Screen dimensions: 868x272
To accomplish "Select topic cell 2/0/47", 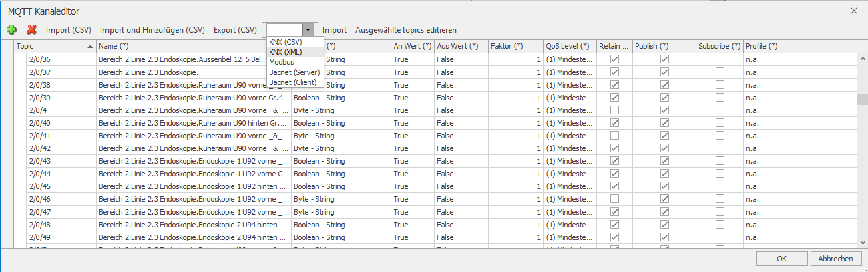I will (61, 212).
